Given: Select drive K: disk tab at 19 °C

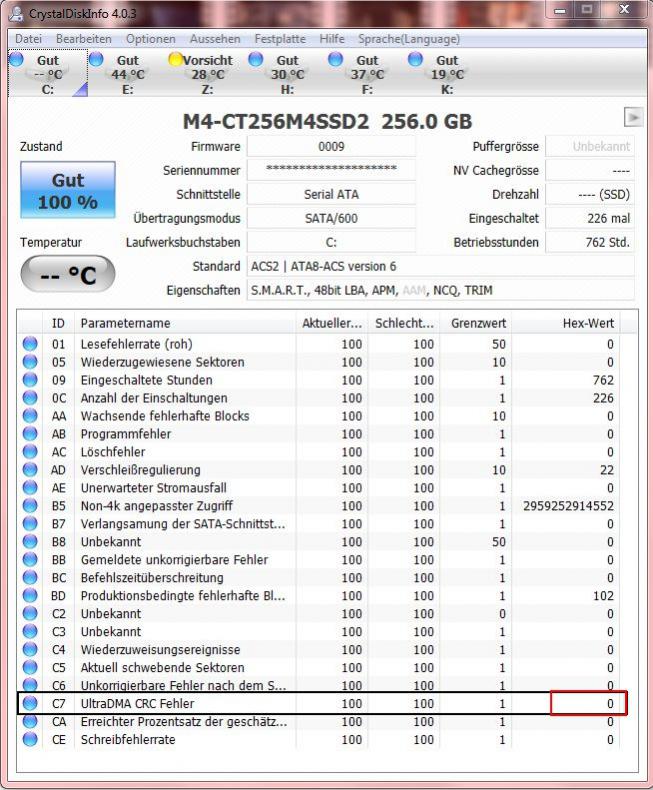Looking at the screenshot, I should click(446, 74).
